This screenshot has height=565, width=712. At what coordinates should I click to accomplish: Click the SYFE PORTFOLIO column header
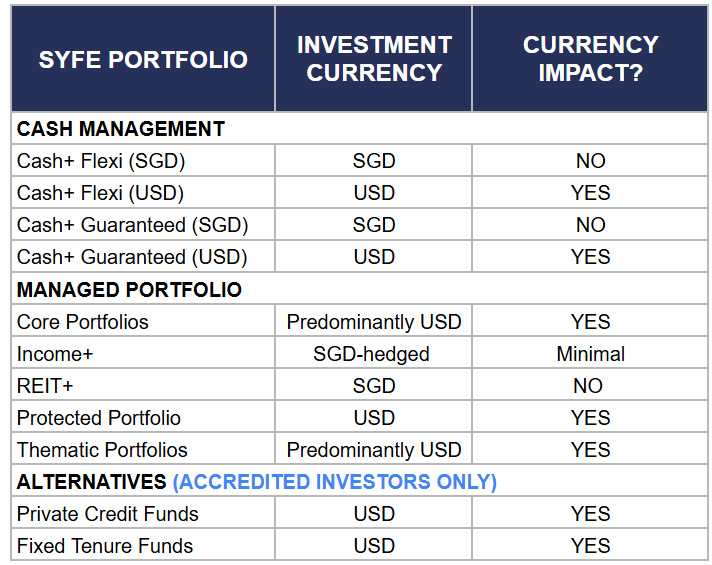pyautogui.click(x=143, y=59)
